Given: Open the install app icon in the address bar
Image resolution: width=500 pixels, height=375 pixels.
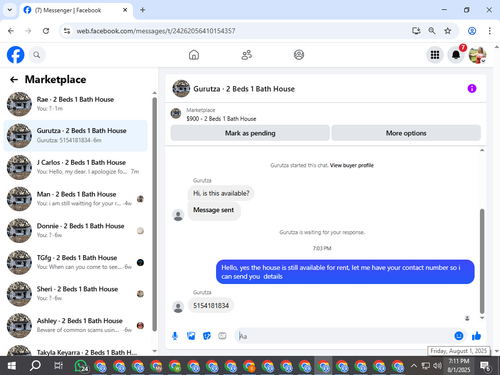Looking at the screenshot, I should (x=416, y=31).
